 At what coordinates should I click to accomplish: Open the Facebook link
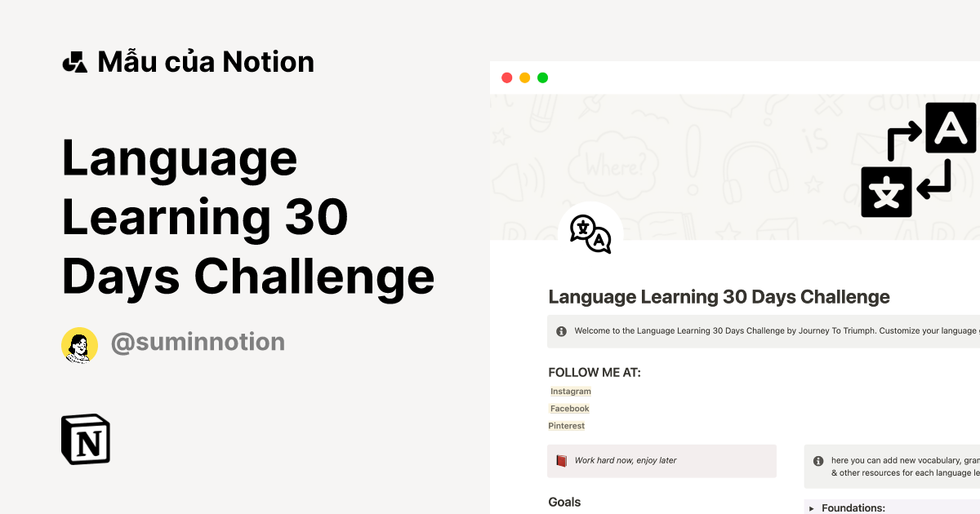(x=569, y=408)
